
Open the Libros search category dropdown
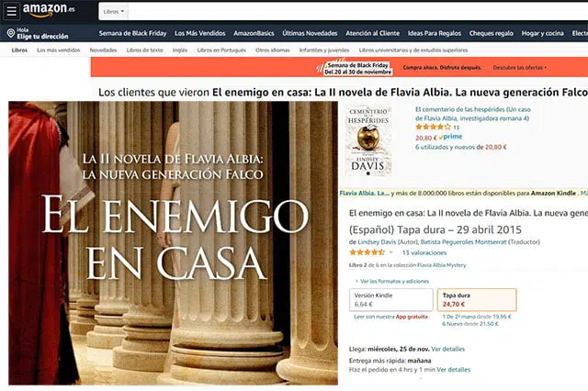(113, 12)
